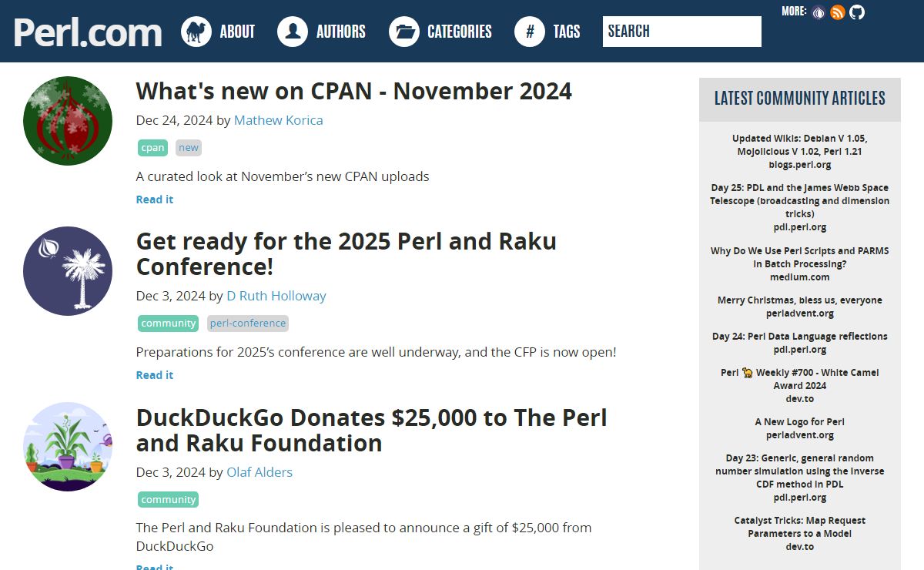Click the TAGS text in header
The width and height of the screenshot is (924, 570).
567,32
